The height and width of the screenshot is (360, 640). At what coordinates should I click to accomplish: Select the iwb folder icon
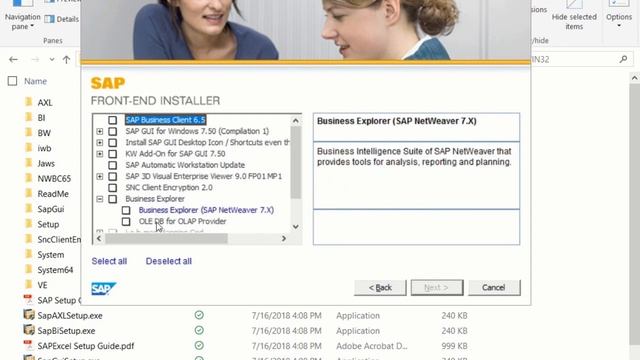point(29,148)
